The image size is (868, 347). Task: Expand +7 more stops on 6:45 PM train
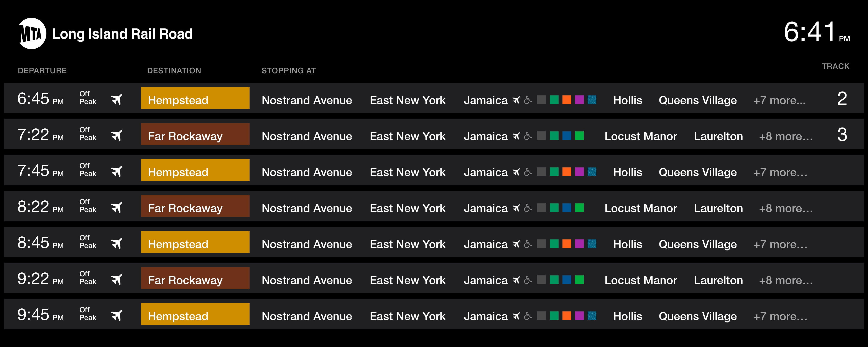[779, 100]
